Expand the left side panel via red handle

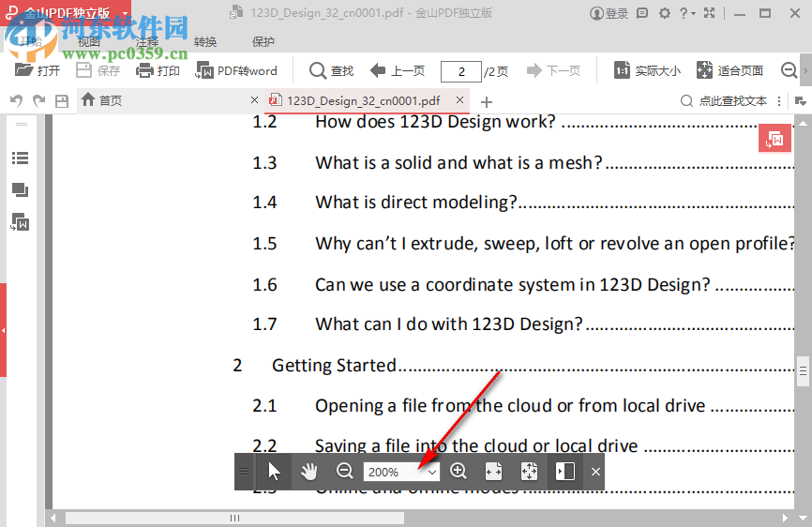[4, 330]
